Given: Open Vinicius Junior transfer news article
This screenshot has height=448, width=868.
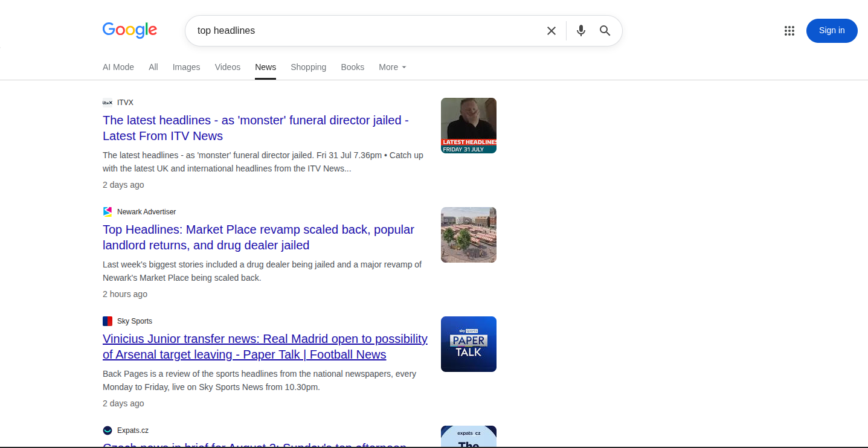Looking at the screenshot, I should tap(265, 347).
